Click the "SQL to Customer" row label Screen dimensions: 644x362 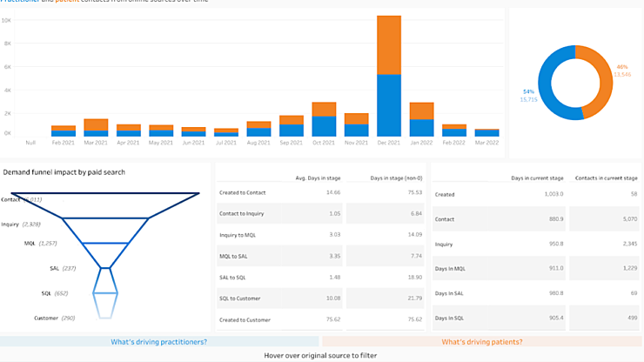pos(241,298)
